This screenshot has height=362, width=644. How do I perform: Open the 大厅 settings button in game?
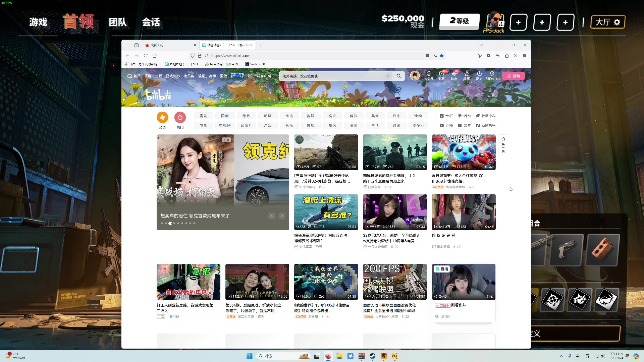[x=608, y=22]
